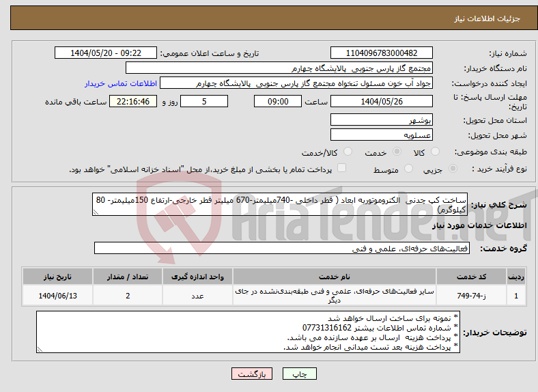Click the province field بوشهر
Image resolution: width=538 pixels, height=392 pixels.
tap(382, 120)
